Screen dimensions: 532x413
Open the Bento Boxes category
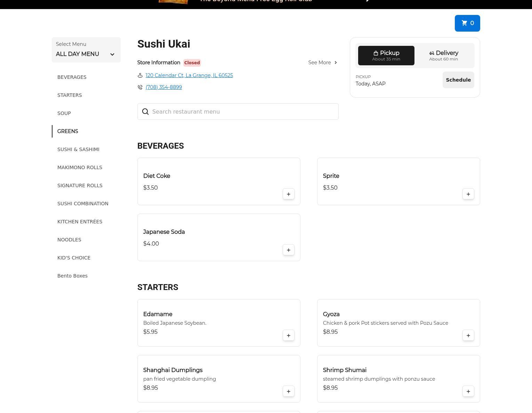coord(72,276)
